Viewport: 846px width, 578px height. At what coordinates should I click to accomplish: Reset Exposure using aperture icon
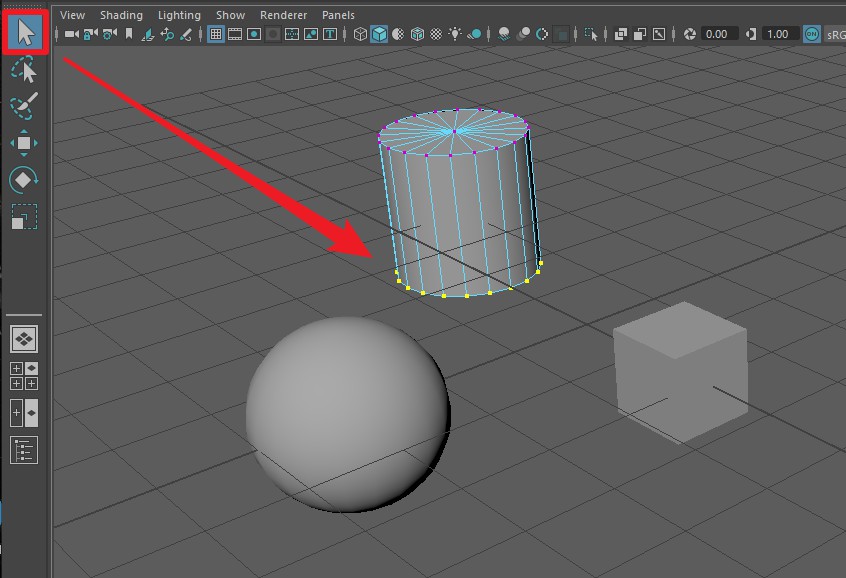coord(690,35)
